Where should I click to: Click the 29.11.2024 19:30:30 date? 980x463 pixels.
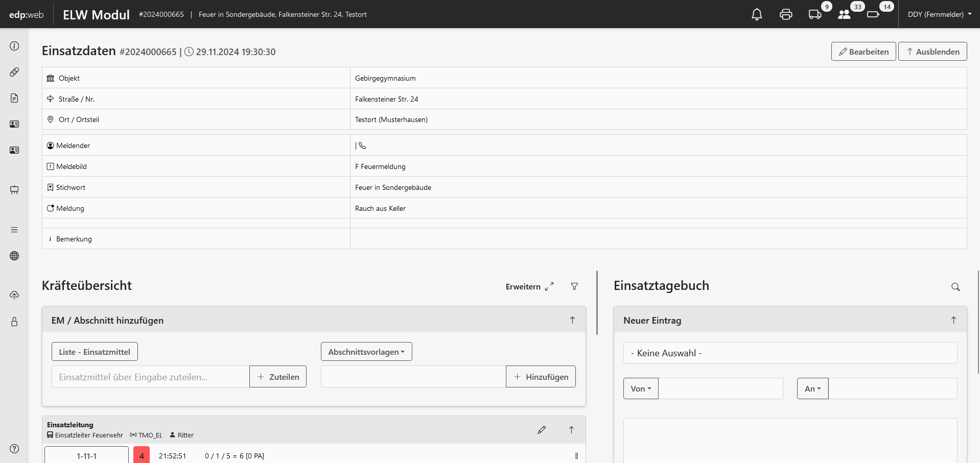pyautogui.click(x=236, y=52)
